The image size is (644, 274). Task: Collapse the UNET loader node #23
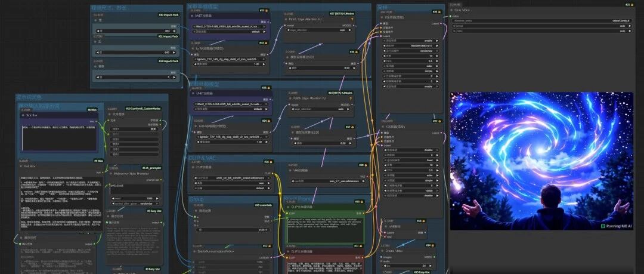[191, 16]
